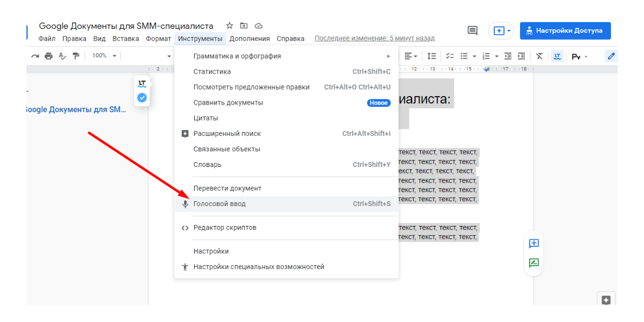
Task: Open the bulleted list options arrow
Action: pyautogui.click(x=474, y=56)
